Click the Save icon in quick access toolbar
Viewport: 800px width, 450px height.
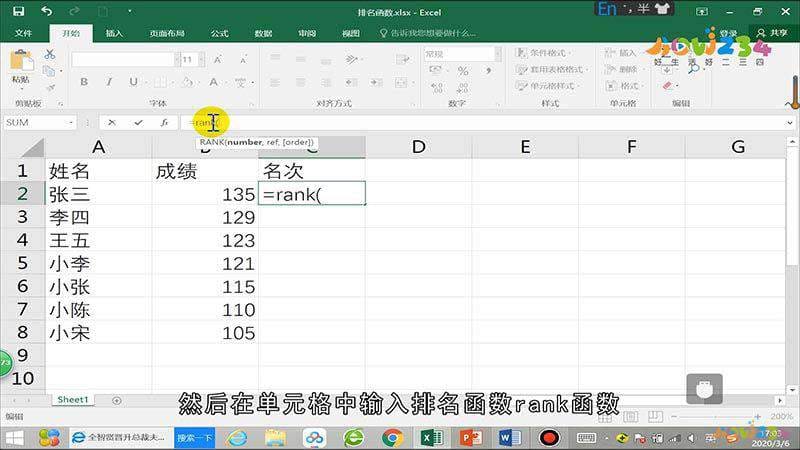point(18,11)
